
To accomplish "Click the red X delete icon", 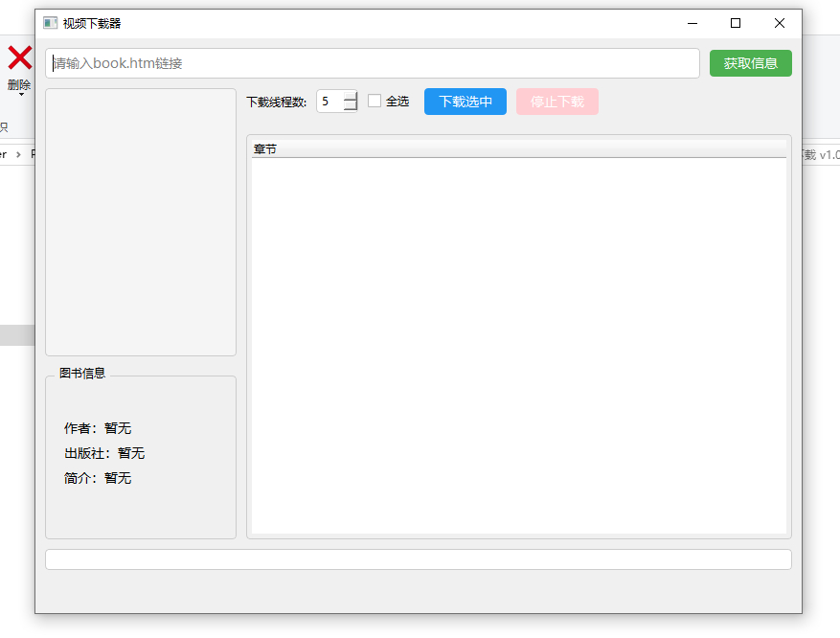I will click(x=20, y=57).
